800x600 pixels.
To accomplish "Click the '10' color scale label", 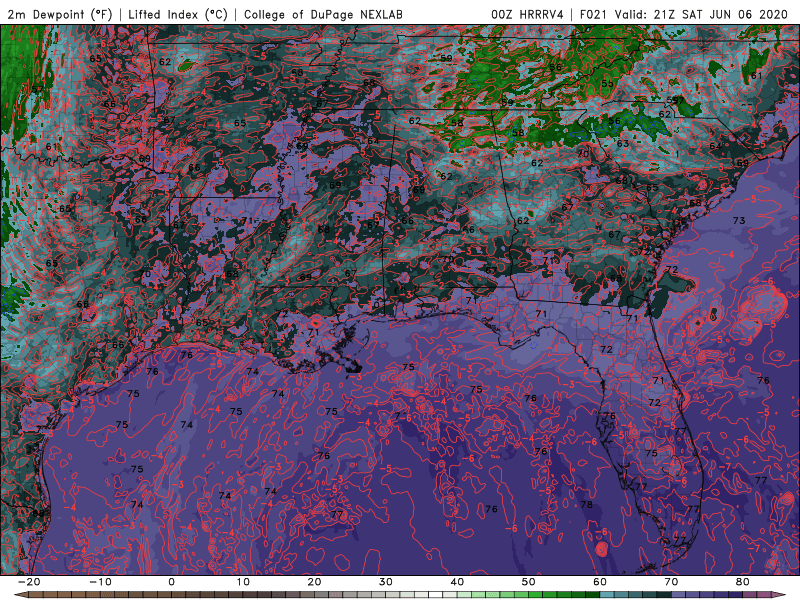I will pos(243,582).
